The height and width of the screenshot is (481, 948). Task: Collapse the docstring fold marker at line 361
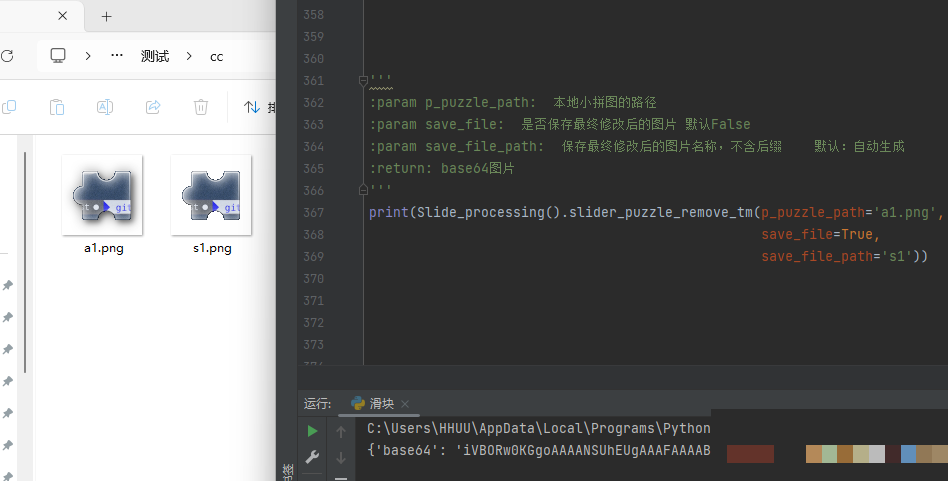pyautogui.click(x=363, y=80)
